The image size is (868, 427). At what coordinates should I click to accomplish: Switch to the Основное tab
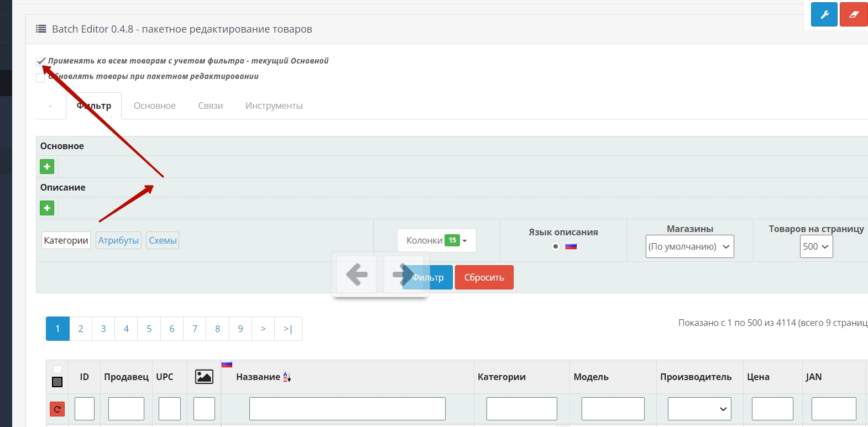pos(155,106)
